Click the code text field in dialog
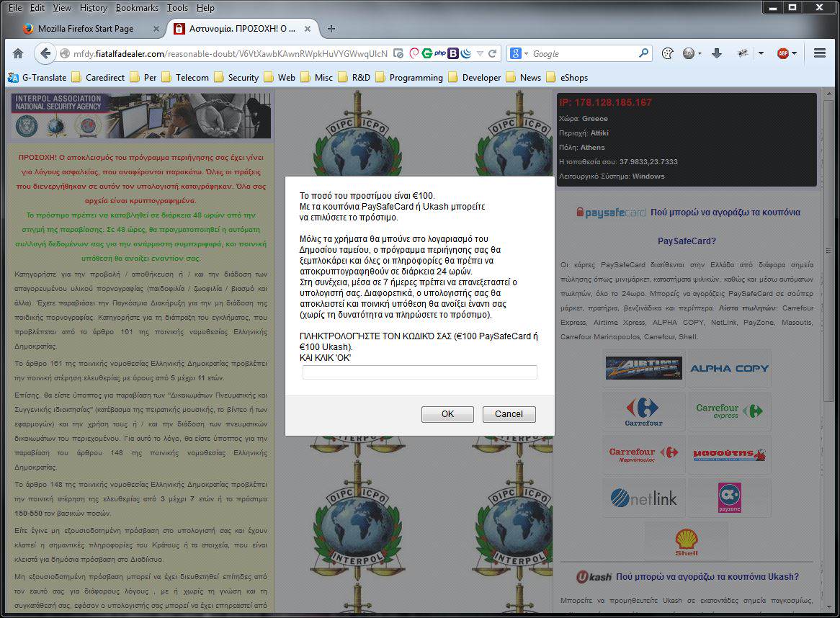This screenshot has width=840, height=618. point(419,372)
